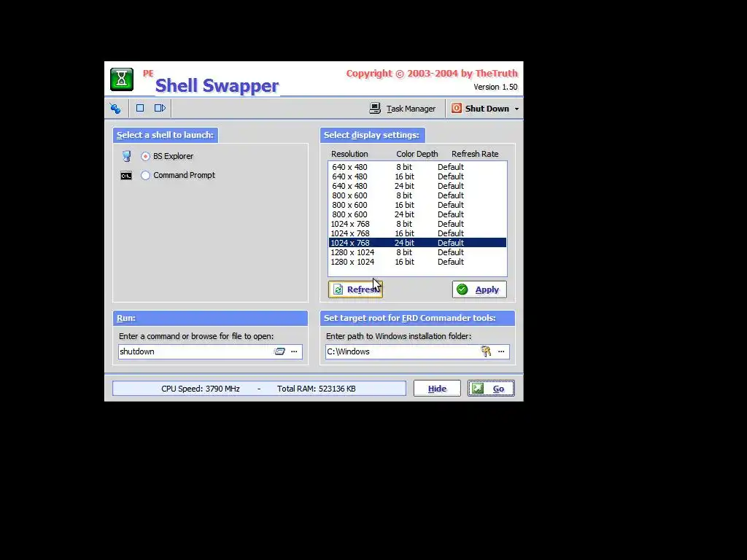
Task: Open Task Manager from the toolbar
Action: tap(403, 109)
